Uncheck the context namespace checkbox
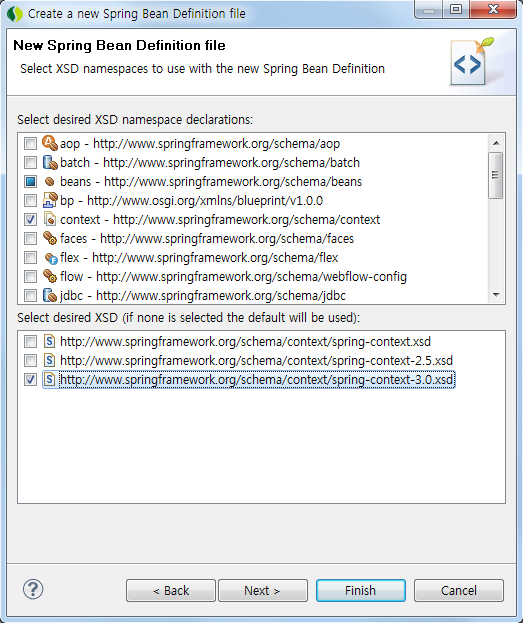Screen dimensions: 523x623 point(30,219)
